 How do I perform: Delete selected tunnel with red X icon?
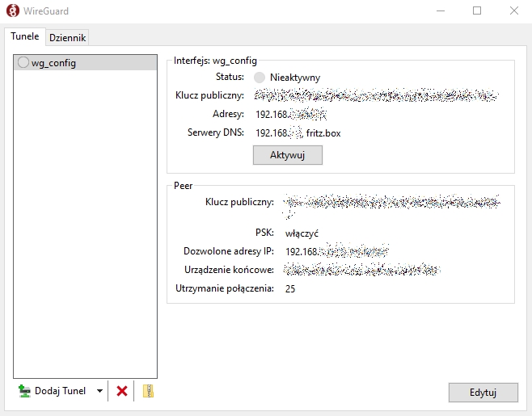[122, 391]
